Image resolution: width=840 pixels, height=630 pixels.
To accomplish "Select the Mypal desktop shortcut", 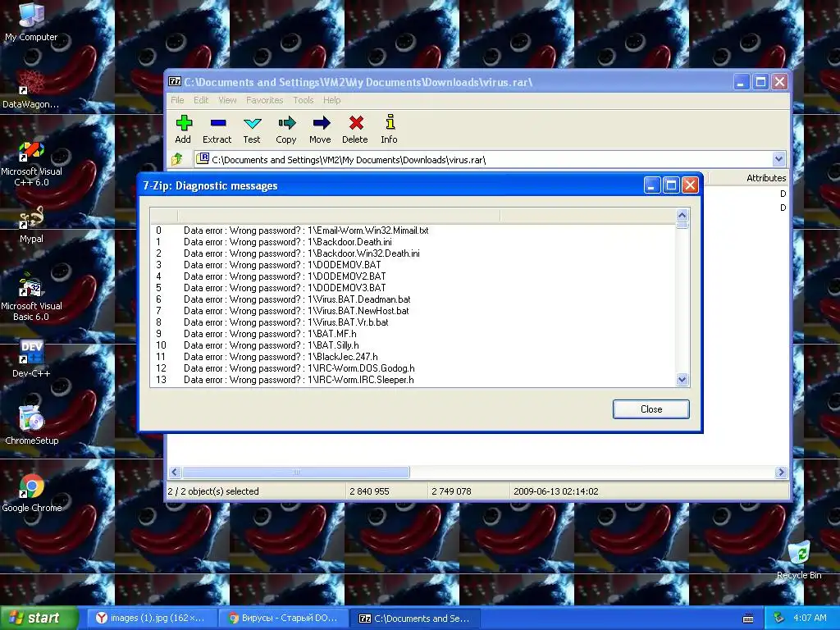I will [31, 224].
